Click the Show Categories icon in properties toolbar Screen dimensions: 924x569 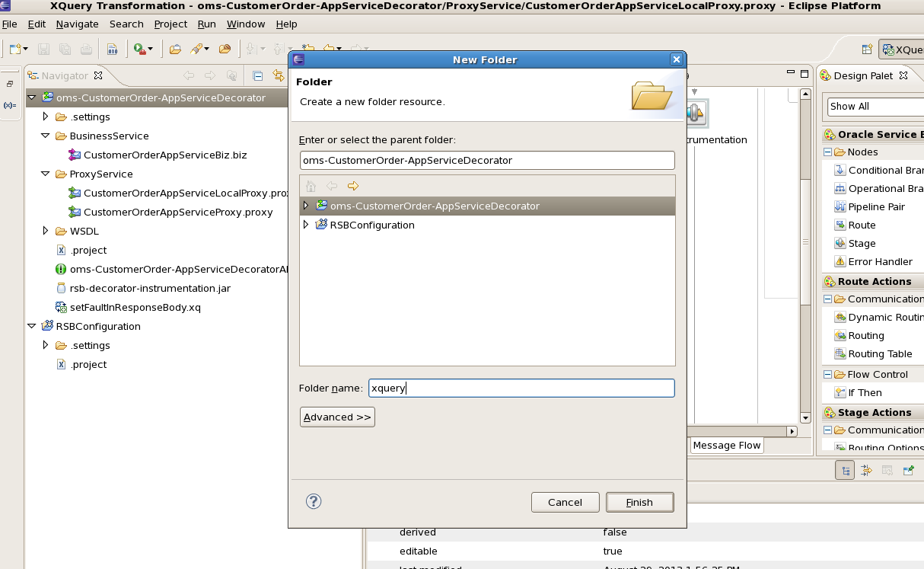pos(845,471)
